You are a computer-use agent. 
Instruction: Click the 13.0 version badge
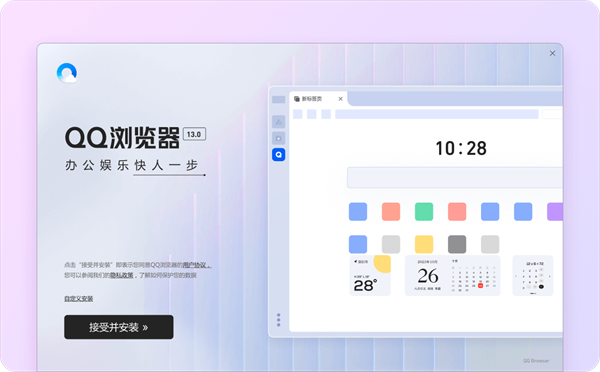(194, 134)
